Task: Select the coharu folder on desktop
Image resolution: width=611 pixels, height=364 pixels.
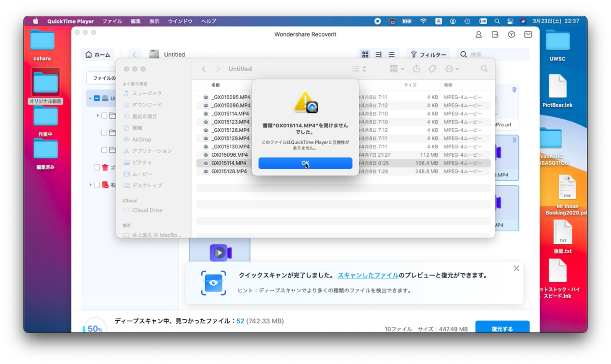Action: point(42,45)
